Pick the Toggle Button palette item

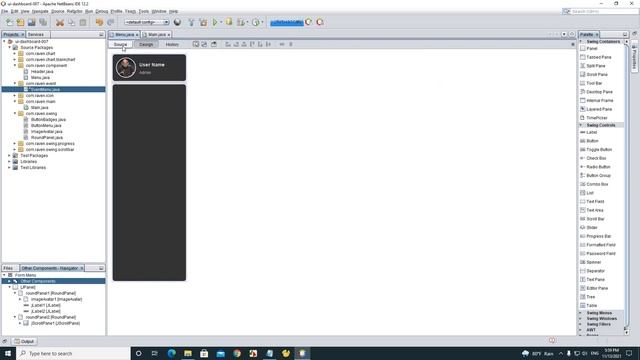[599, 150]
